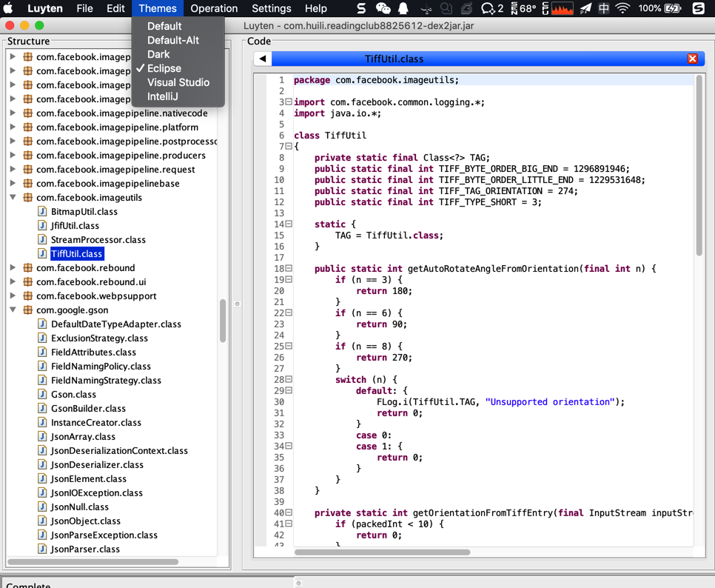Click the Structure panel vertical scrollbar
Screen dimensions: 715x588
click(x=223, y=321)
